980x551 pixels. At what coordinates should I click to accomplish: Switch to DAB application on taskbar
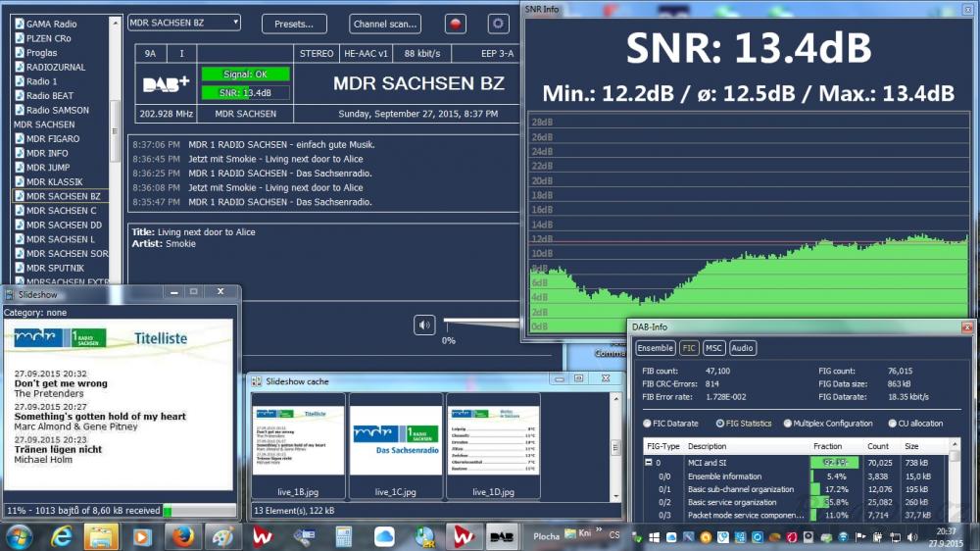(x=501, y=537)
